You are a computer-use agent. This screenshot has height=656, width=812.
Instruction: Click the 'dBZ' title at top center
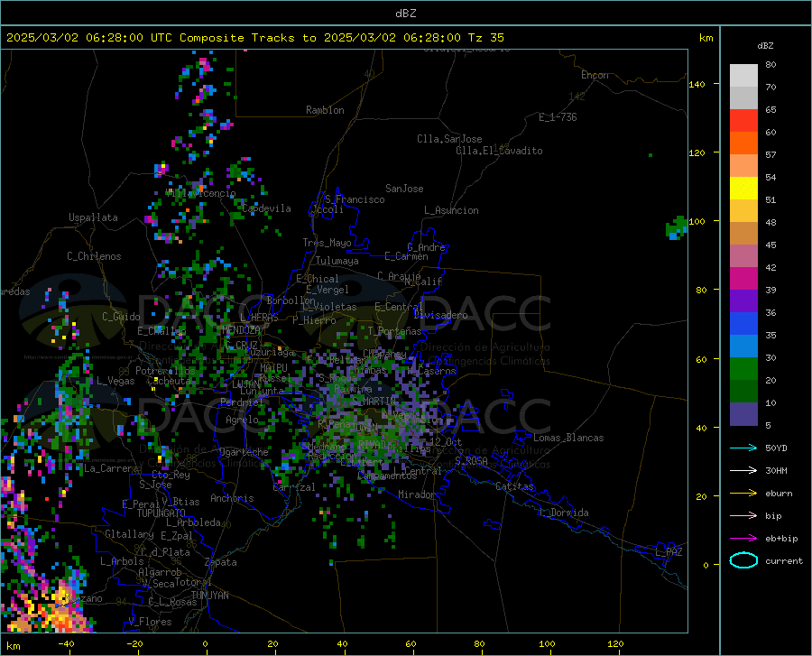(x=405, y=14)
